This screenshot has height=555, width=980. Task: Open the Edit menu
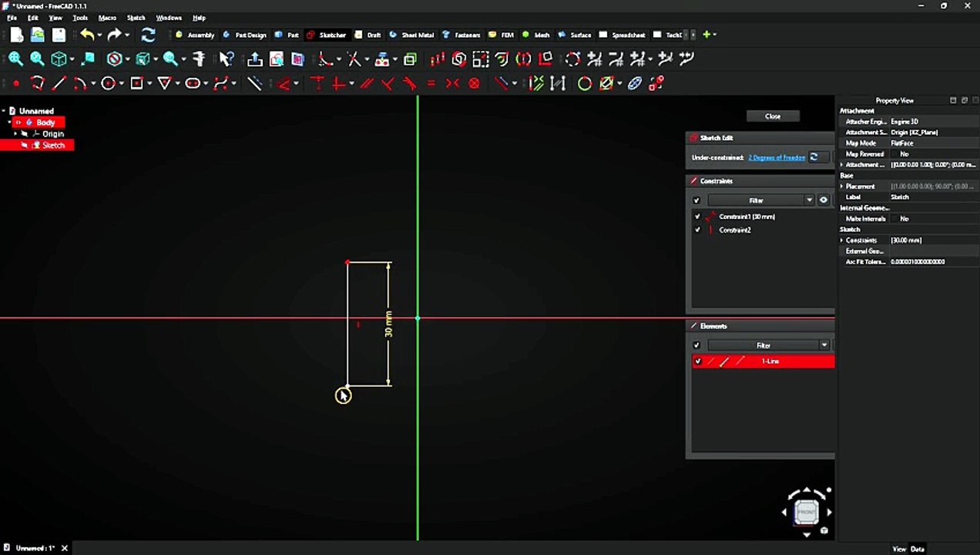coord(33,18)
